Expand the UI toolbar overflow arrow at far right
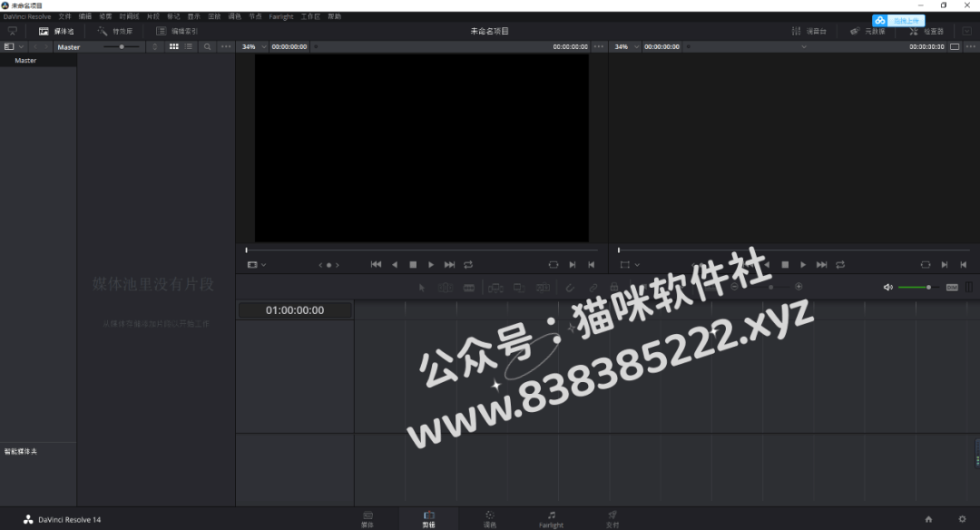The image size is (980, 530). pyautogui.click(x=967, y=31)
